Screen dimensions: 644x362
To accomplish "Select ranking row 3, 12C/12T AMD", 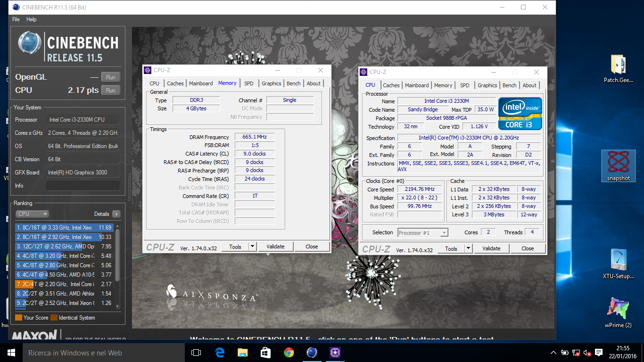I will (x=64, y=247).
